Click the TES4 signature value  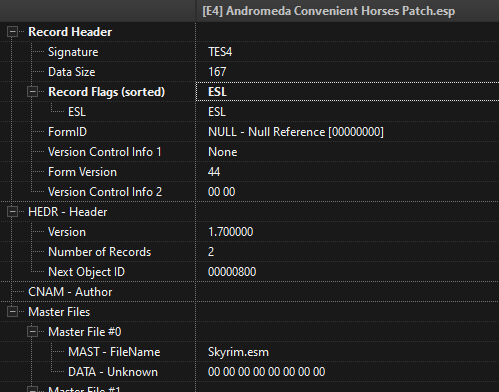[220, 52]
